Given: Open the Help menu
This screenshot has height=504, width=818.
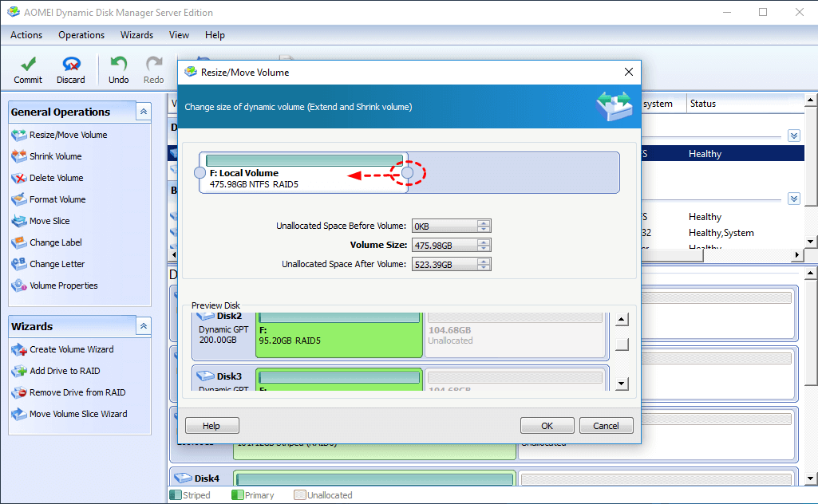Looking at the screenshot, I should point(215,35).
